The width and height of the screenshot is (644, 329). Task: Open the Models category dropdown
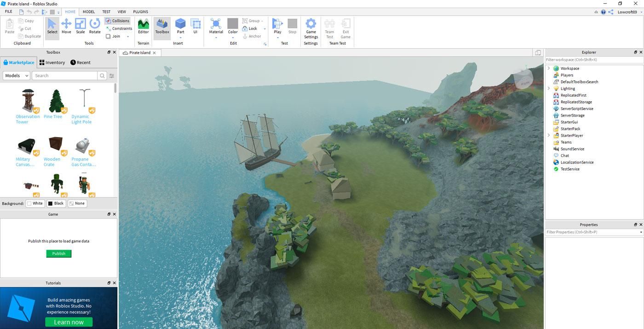click(x=17, y=75)
